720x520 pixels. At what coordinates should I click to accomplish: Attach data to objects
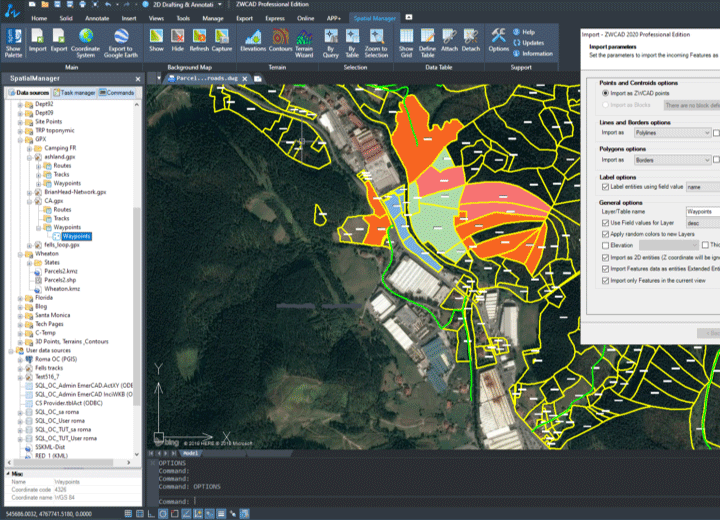tap(449, 40)
